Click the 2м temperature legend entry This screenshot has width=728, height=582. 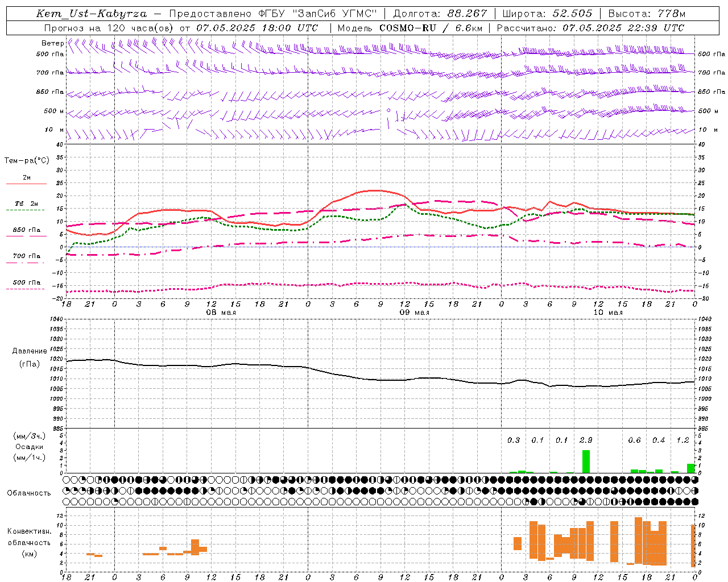click(27, 178)
